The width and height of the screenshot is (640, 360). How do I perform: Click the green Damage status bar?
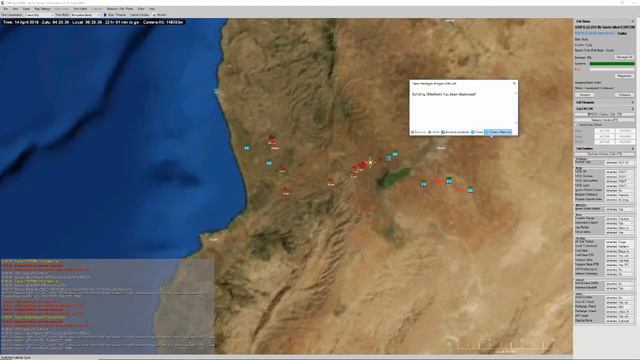pos(612,64)
